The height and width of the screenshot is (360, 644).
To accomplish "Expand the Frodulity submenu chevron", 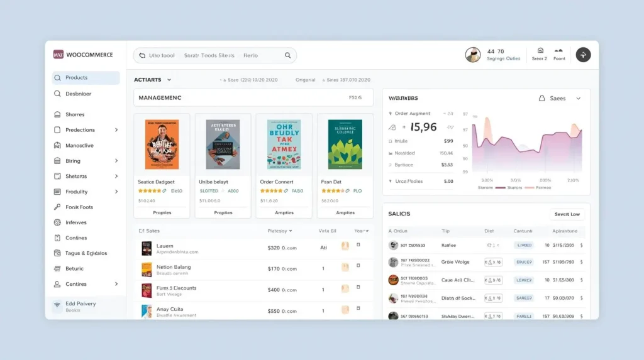I will tap(116, 192).
